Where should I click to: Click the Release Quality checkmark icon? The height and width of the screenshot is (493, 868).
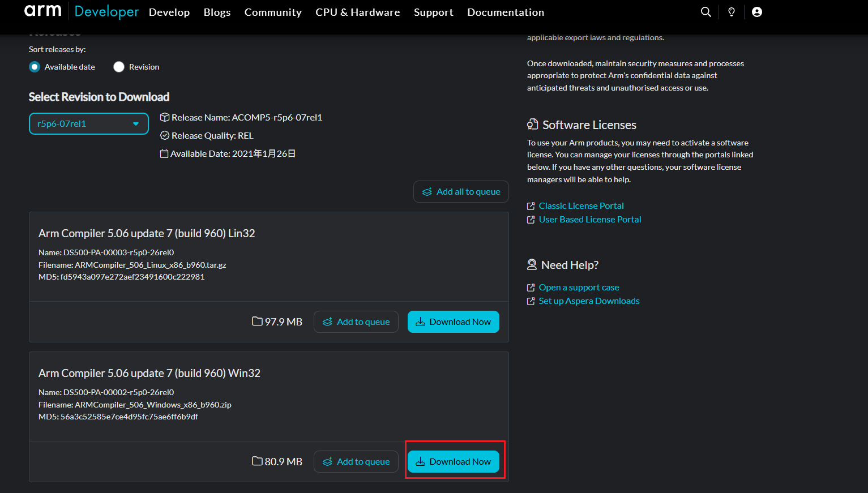click(165, 135)
